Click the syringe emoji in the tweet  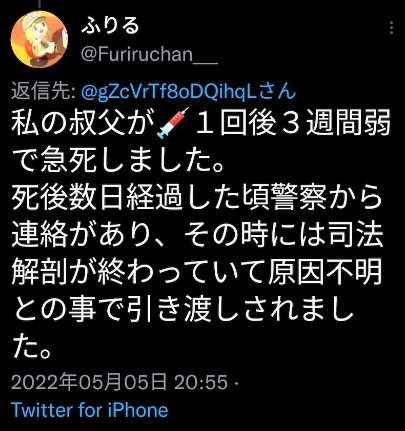pos(172,123)
